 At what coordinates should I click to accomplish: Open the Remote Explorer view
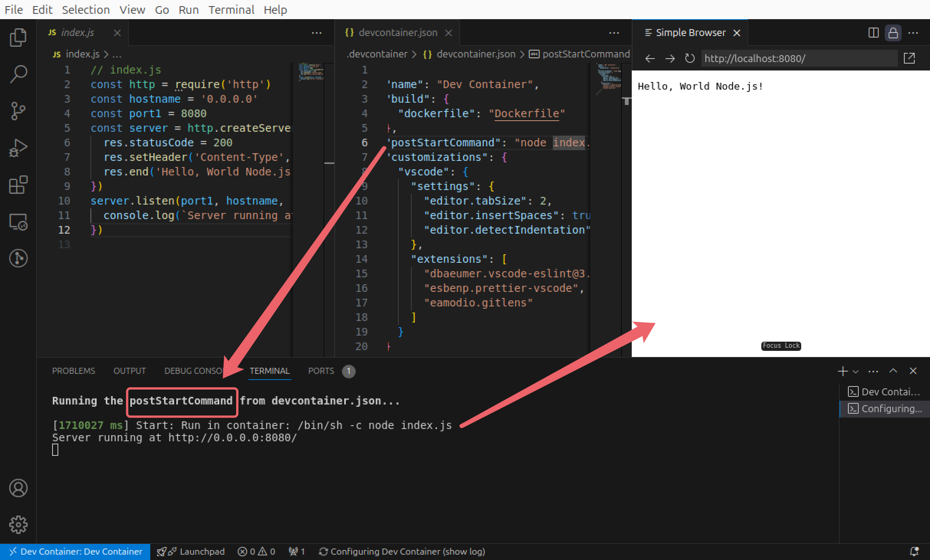point(18,222)
